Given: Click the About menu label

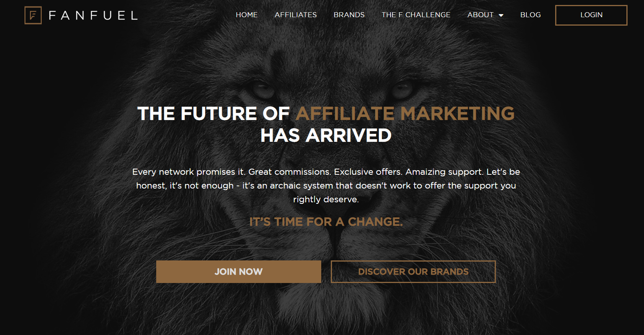Looking at the screenshot, I should tap(480, 15).
